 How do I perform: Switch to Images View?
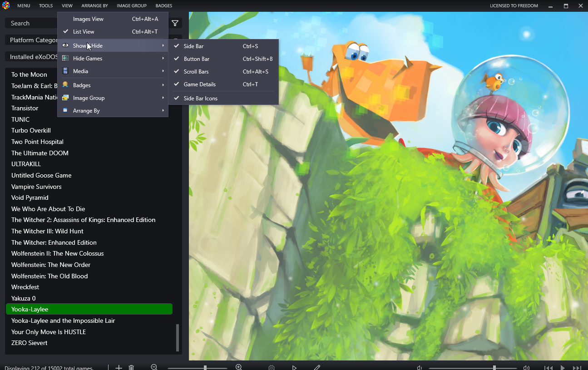113,19
